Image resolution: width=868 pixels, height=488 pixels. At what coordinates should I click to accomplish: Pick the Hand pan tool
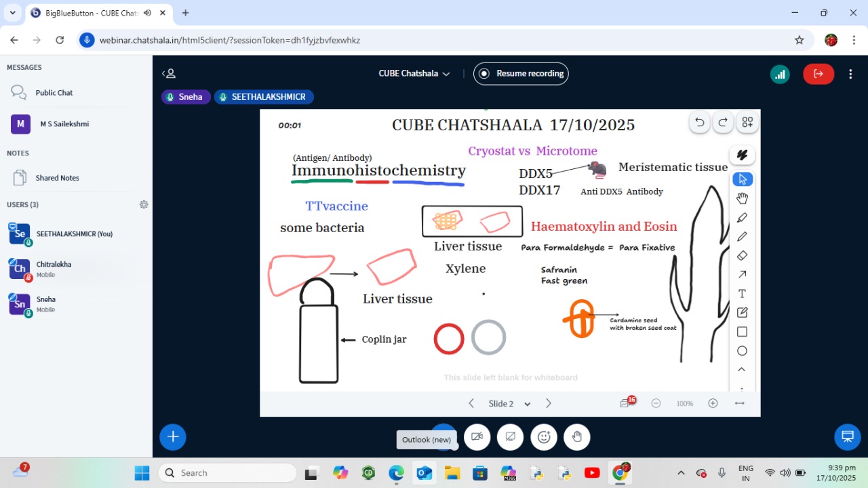(742, 198)
